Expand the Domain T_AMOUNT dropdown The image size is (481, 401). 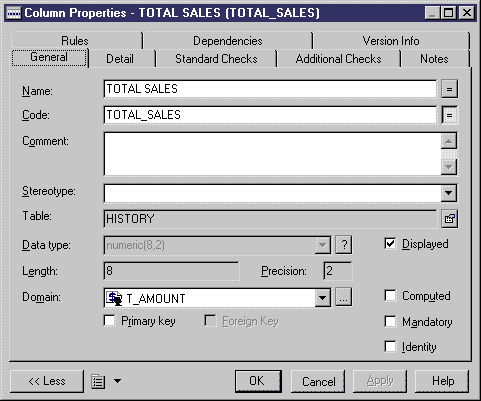323,297
